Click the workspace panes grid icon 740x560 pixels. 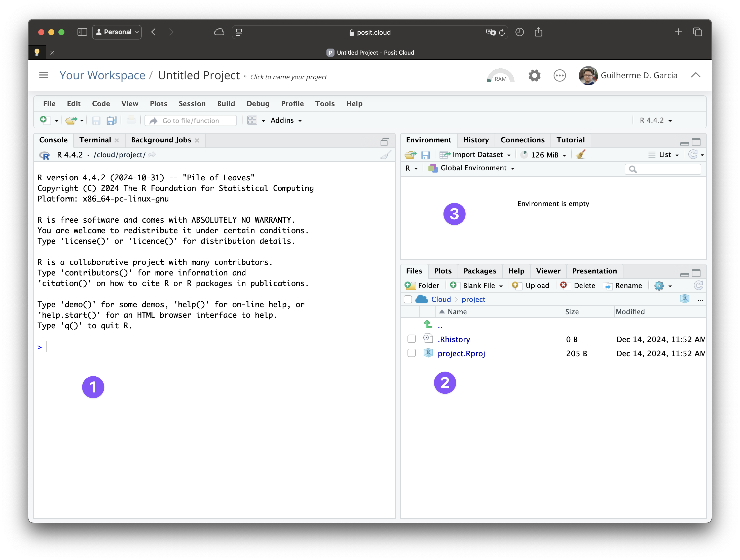coord(252,120)
